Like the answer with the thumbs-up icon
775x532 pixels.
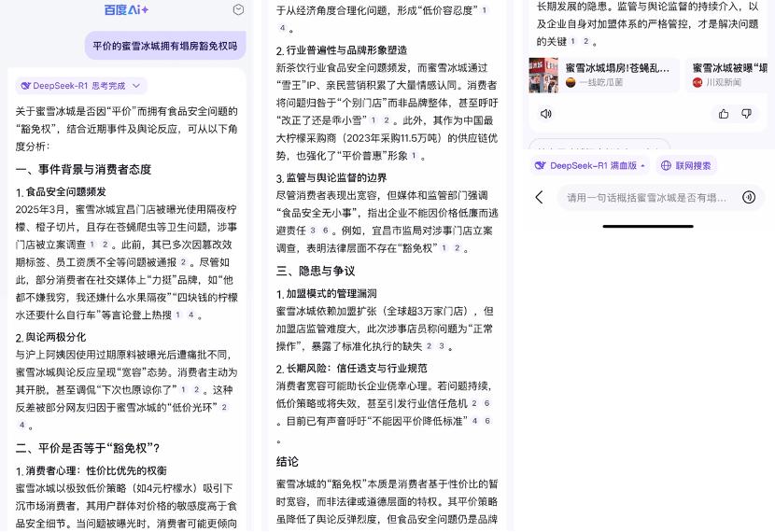724,114
